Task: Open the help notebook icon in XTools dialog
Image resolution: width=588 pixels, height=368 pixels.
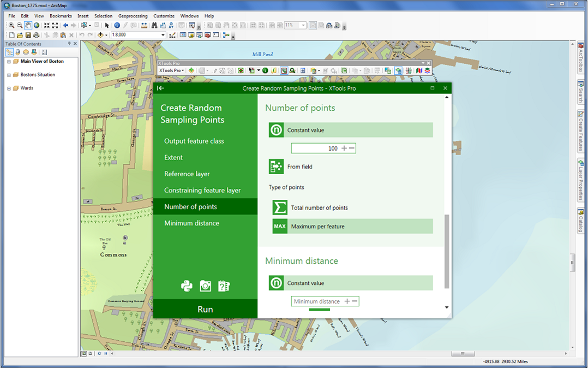Action: pyautogui.click(x=224, y=286)
